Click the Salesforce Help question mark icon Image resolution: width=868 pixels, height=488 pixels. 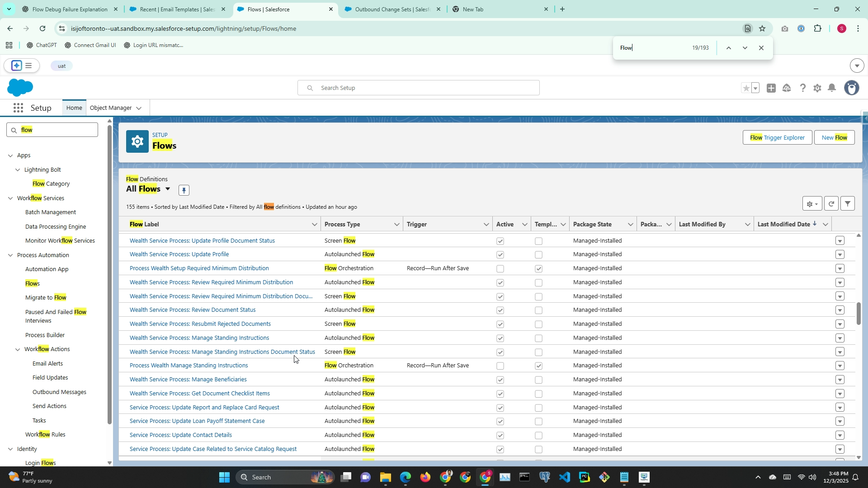[802, 88]
